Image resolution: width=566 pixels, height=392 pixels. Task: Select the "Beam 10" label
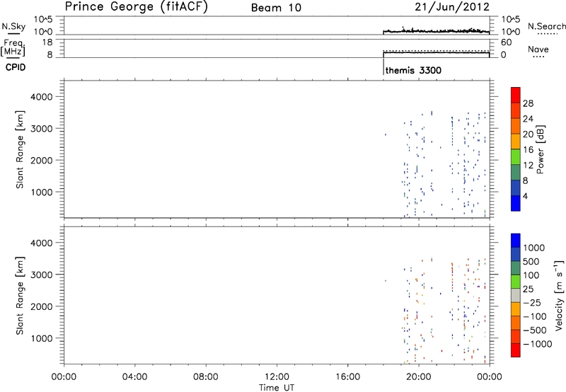pyautogui.click(x=276, y=8)
